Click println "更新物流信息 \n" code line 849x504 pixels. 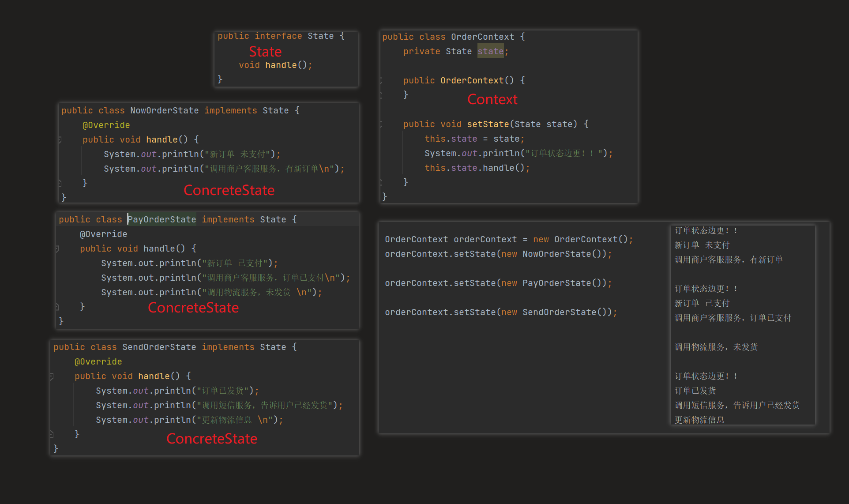(190, 420)
